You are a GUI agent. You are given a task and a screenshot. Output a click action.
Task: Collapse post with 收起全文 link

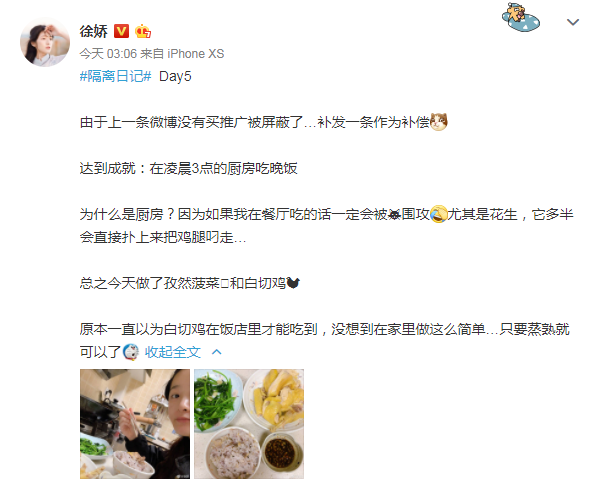[x=173, y=352]
